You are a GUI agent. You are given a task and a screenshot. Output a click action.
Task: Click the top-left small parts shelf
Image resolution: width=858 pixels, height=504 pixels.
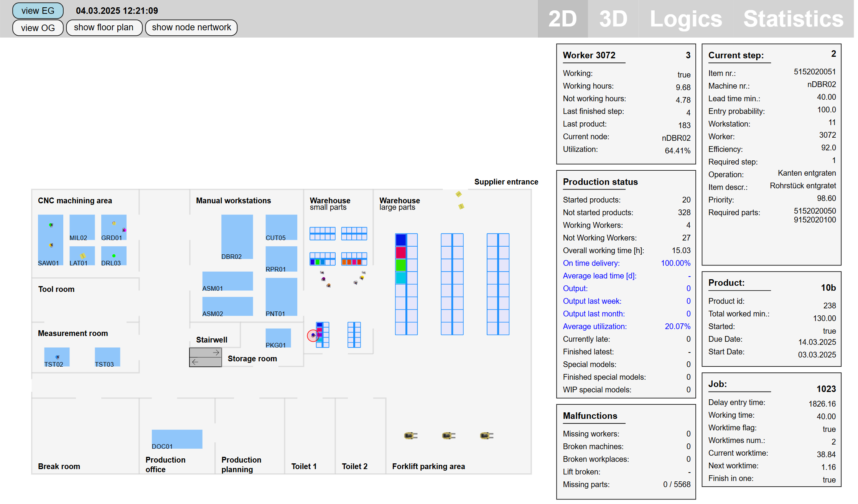(x=323, y=234)
